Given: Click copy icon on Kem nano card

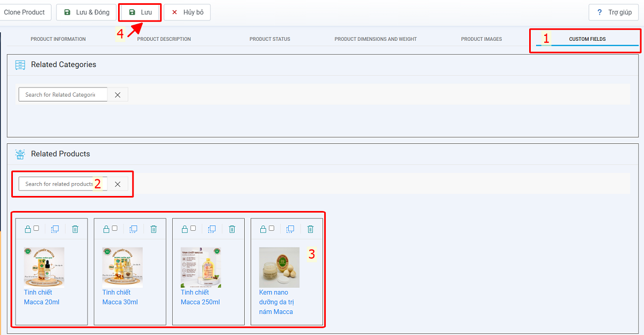Looking at the screenshot, I should pyautogui.click(x=290, y=229).
